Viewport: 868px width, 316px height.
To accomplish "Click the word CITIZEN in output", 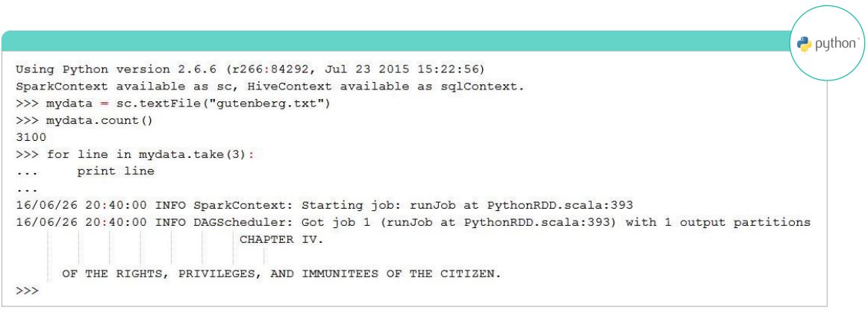I will tap(470, 274).
